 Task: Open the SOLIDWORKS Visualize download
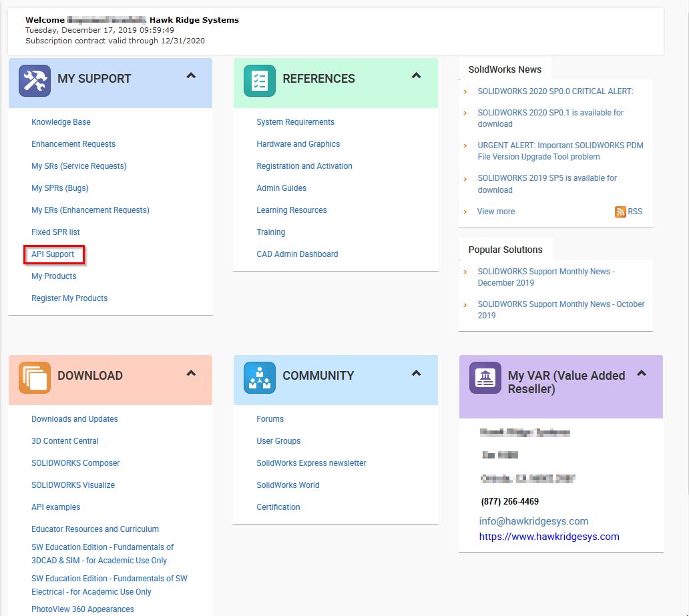pos(73,485)
